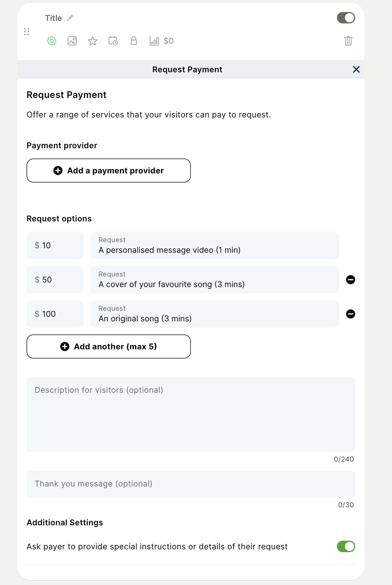Toggle the link visibility switch off
This screenshot has height=585, width=392.
pyautogui.click(x=346, y=18)
